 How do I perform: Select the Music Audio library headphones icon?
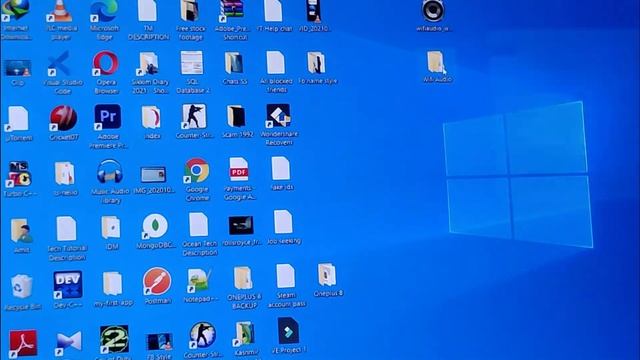pos(110,172)
